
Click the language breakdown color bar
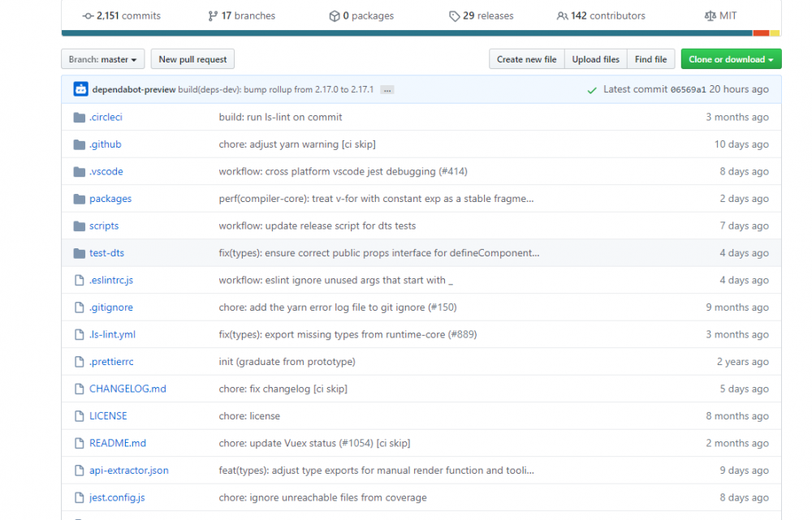coord(406,33)
